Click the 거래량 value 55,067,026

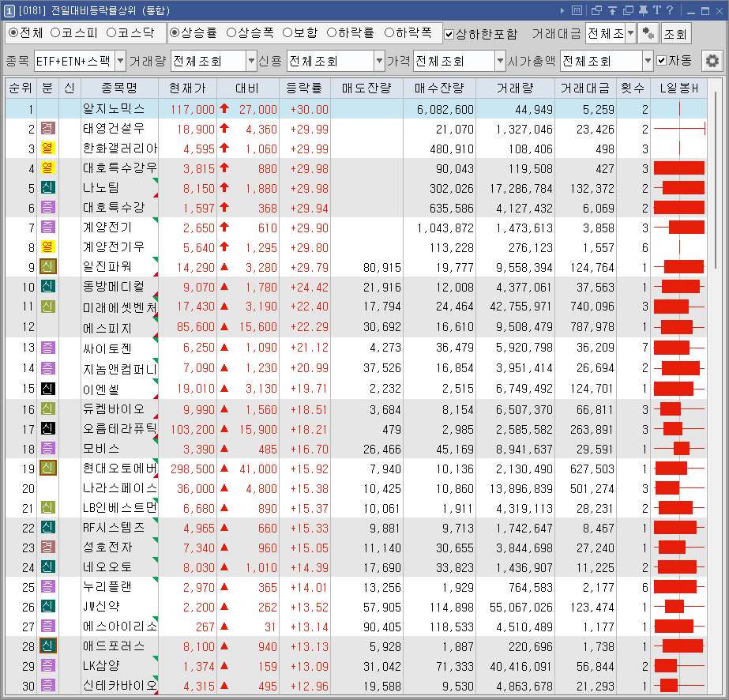pos(520,607)
